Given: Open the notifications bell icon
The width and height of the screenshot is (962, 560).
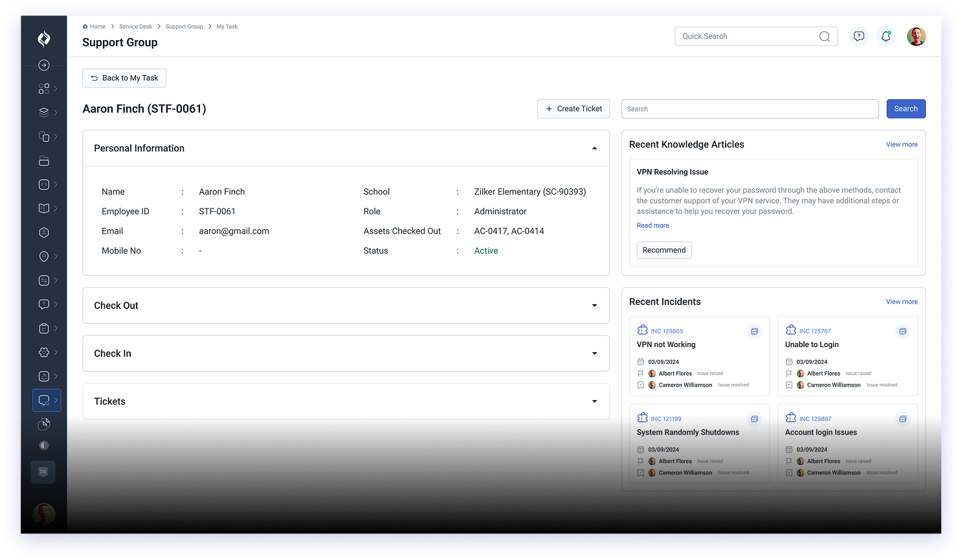Looking at the screenshot, I should (886, 36).
